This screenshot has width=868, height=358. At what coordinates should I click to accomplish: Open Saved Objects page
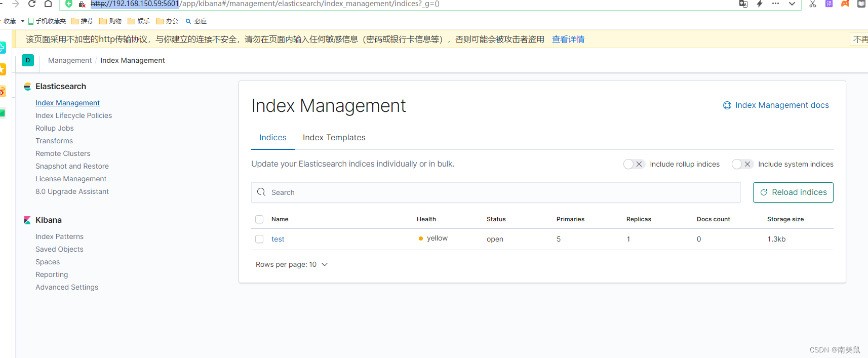(59, 249)
